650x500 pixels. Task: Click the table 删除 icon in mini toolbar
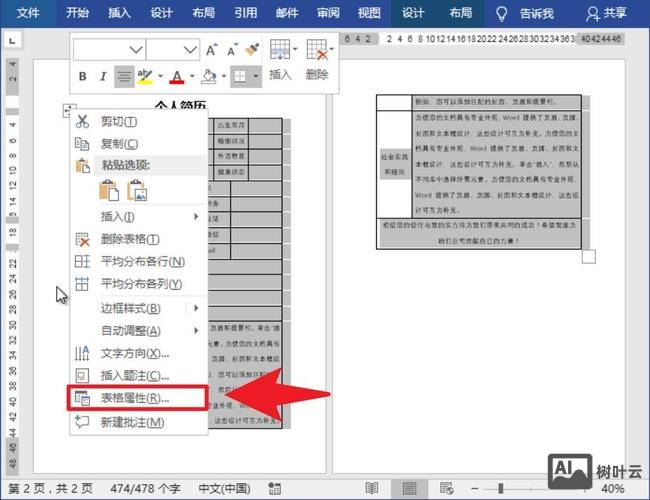[x=317, y=50]
